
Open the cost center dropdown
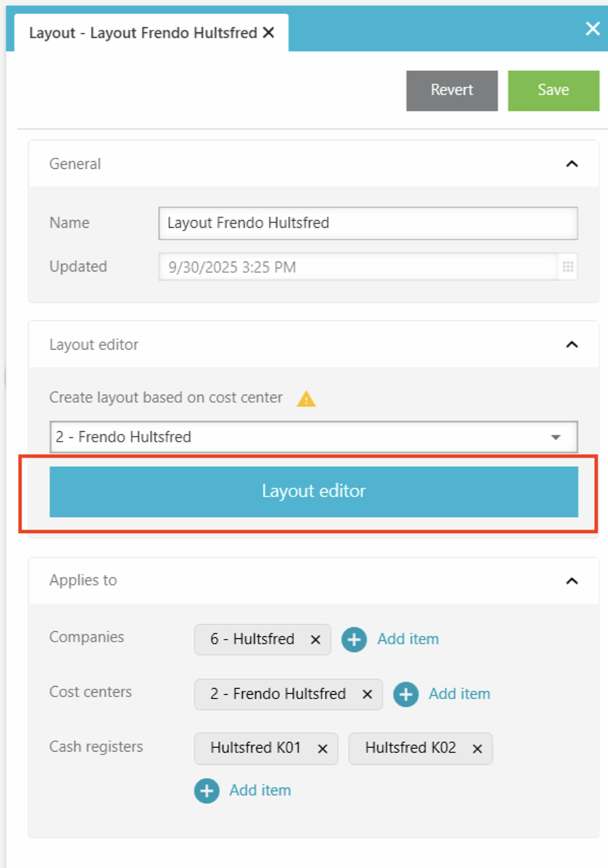click(555, 437)
